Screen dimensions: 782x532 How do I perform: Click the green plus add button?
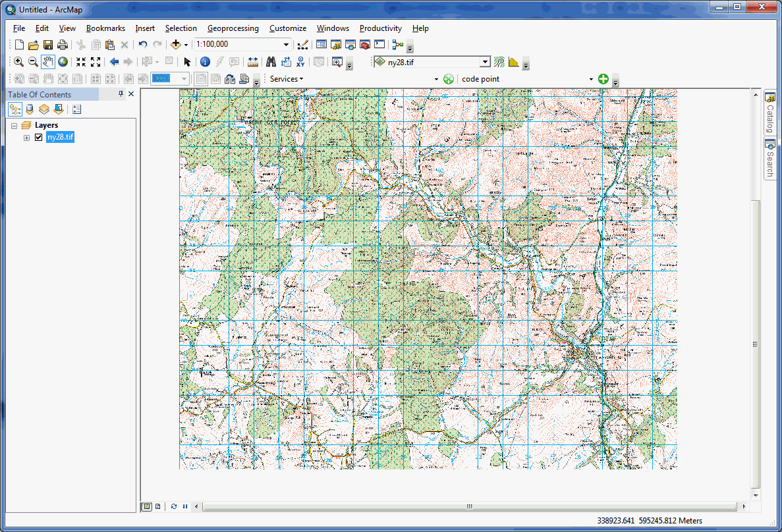(603, 79)
